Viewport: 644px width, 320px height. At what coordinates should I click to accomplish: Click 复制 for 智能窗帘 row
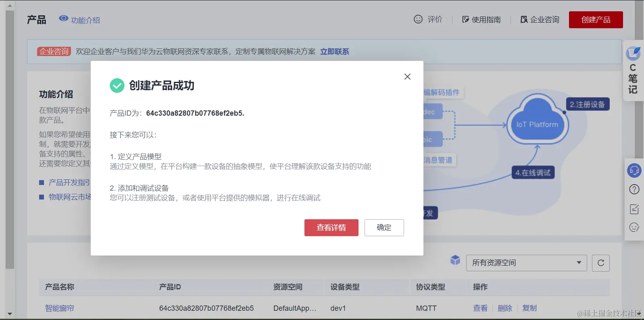(x=529, y=308)
